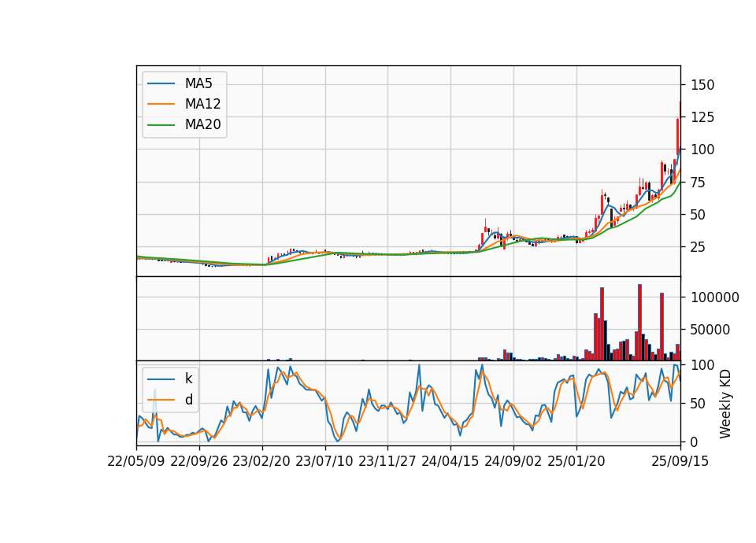Click the d legend label
This screenshot has width=756, height=543.
click(x=188, y=400)
